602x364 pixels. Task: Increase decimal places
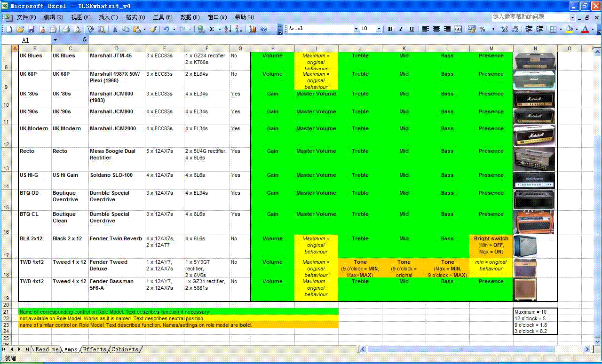pos(504,29)
